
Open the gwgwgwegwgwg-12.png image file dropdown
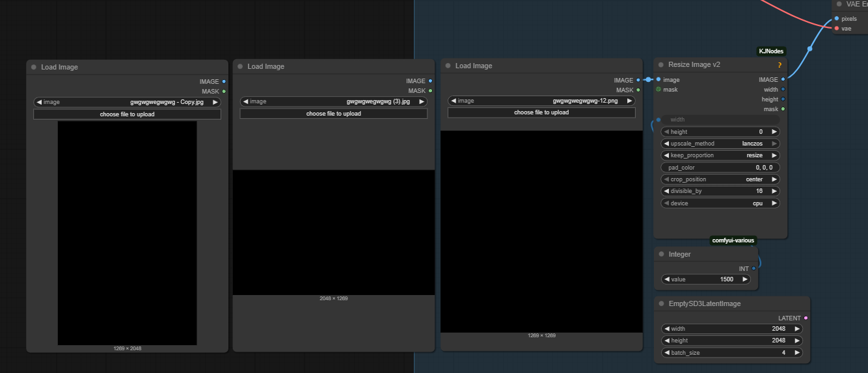coord(541,101)
